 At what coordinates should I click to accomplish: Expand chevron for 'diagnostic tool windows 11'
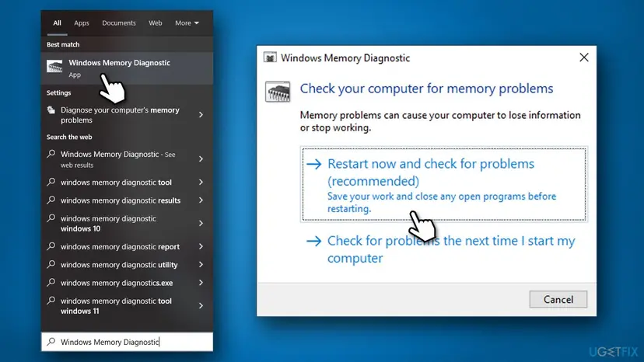tap(201, 306)
